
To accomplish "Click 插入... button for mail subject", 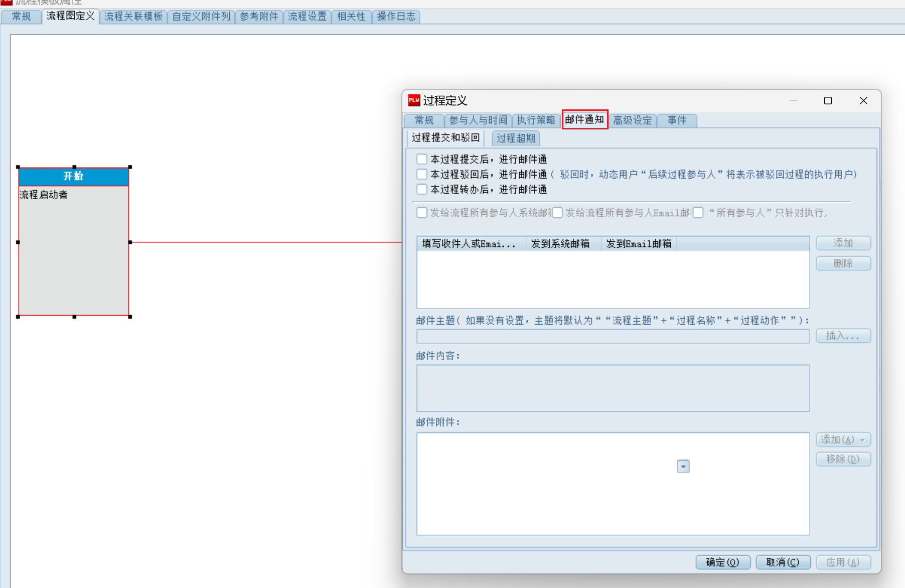I will pos(843,336).
